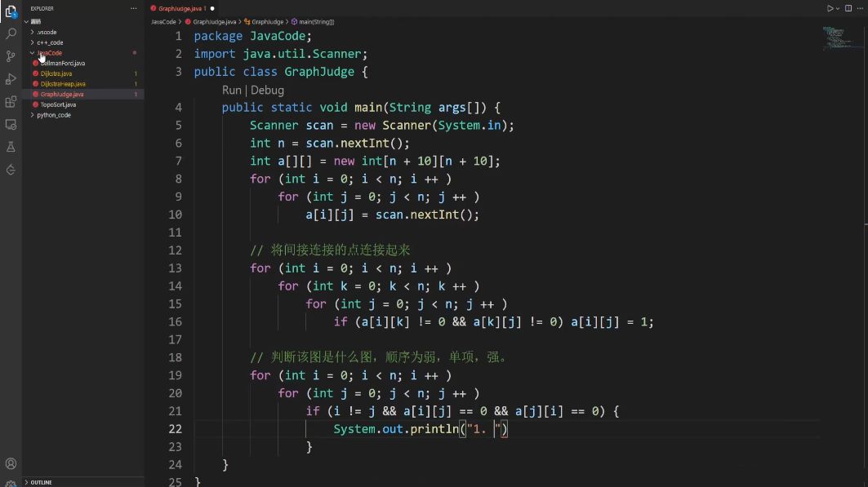Open the Search view in activity bar
868x487 pixels.
[11, 34]
